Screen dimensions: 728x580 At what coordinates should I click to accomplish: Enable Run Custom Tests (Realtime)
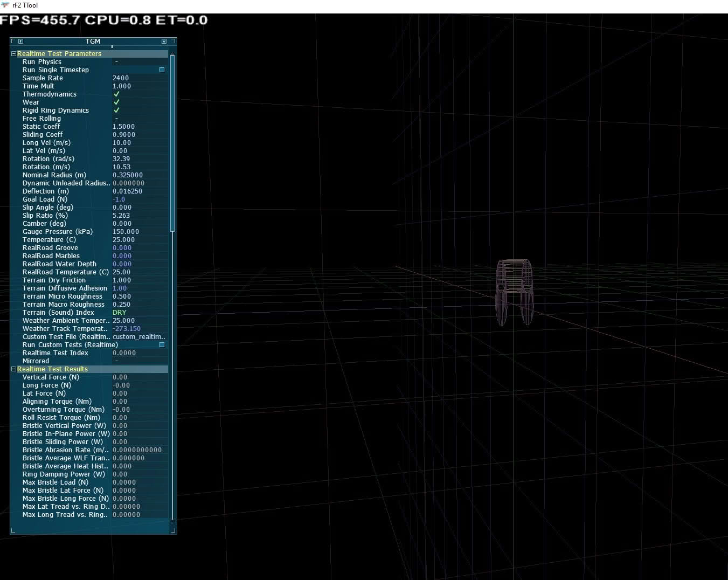pos(161,344)
